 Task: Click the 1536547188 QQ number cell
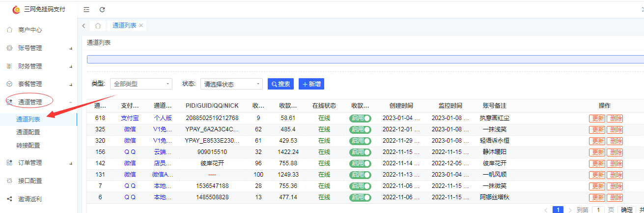[212, 186]
